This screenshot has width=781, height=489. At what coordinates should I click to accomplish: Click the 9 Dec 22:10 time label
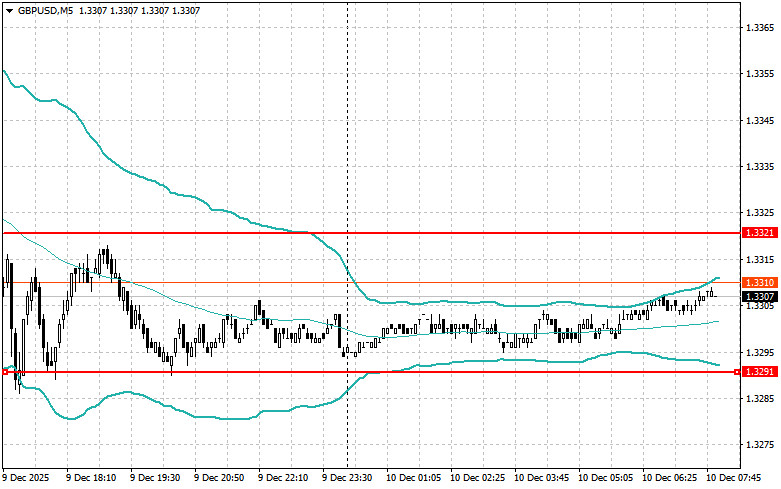(x=283, y=478)
